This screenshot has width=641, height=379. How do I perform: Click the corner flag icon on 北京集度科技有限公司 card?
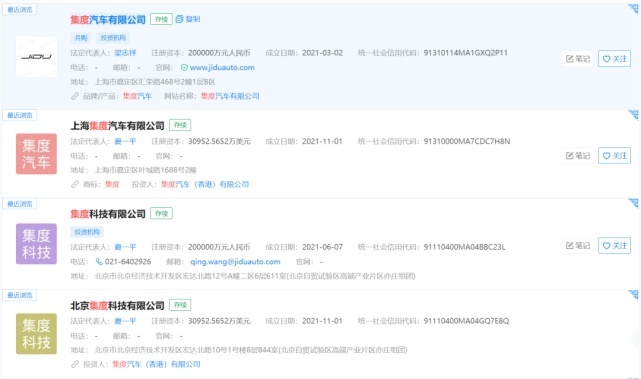click(633, 295)
